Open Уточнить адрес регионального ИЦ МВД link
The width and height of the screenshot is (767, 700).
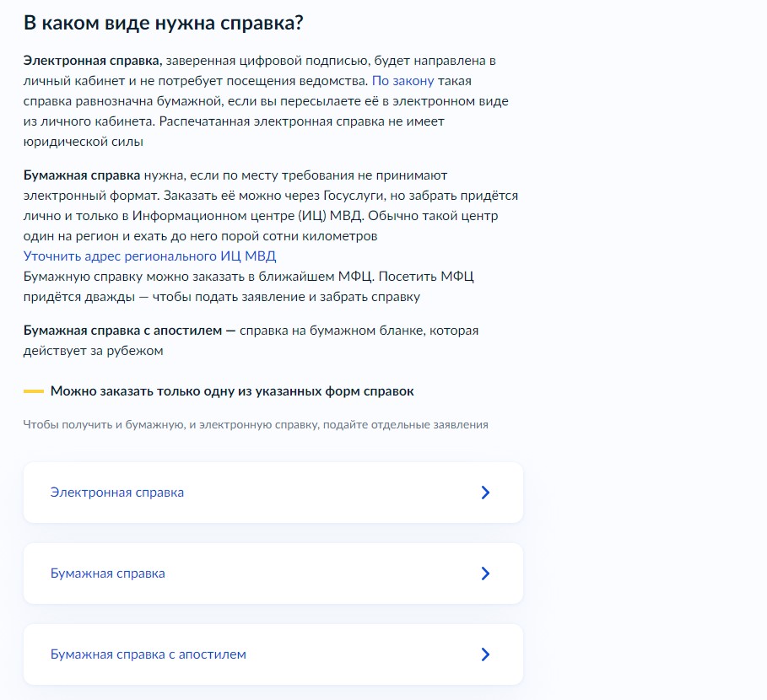[x=149, y=256]
